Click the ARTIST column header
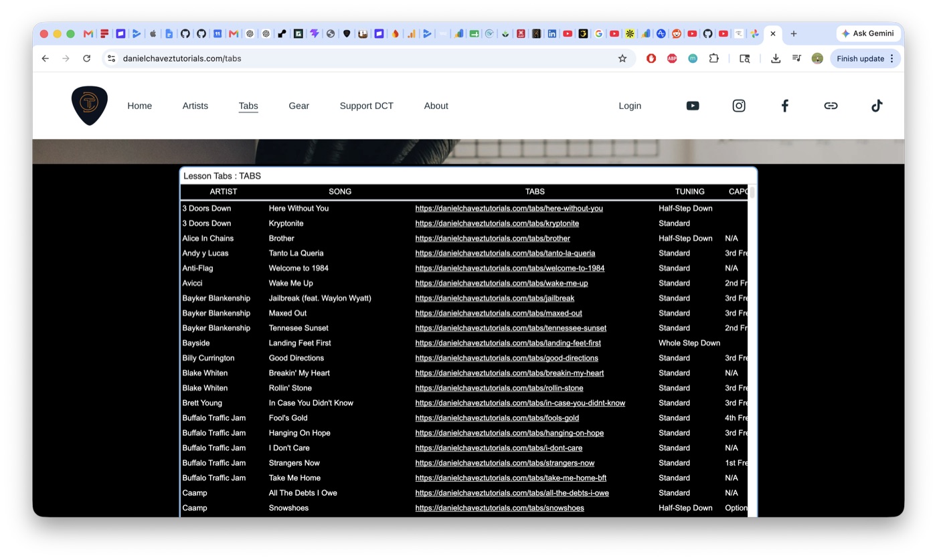The height and width of the screenshot is (560, 937). [224, 191]
